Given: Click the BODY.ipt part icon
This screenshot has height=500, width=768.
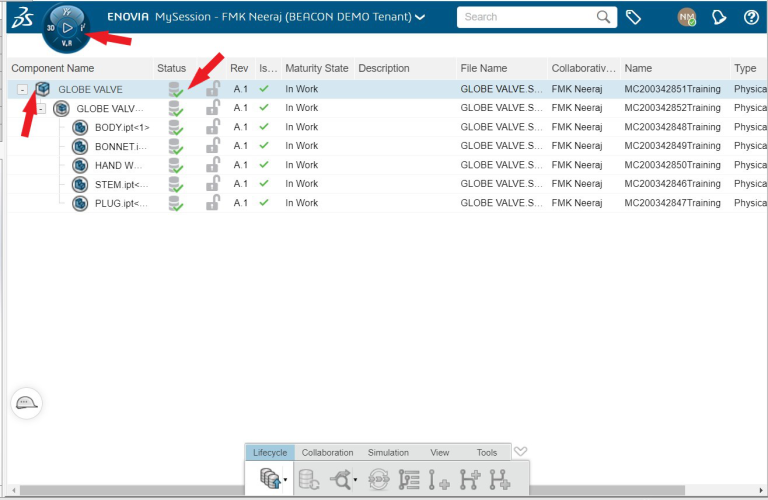Looking at the screenshot, I should 80,127.
